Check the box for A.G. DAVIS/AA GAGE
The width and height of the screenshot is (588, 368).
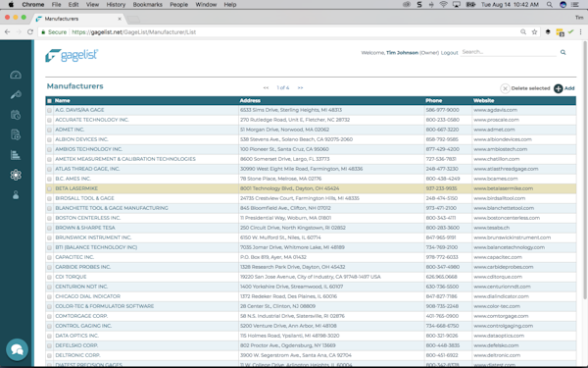pyautogui.click(x=50, y=110)
